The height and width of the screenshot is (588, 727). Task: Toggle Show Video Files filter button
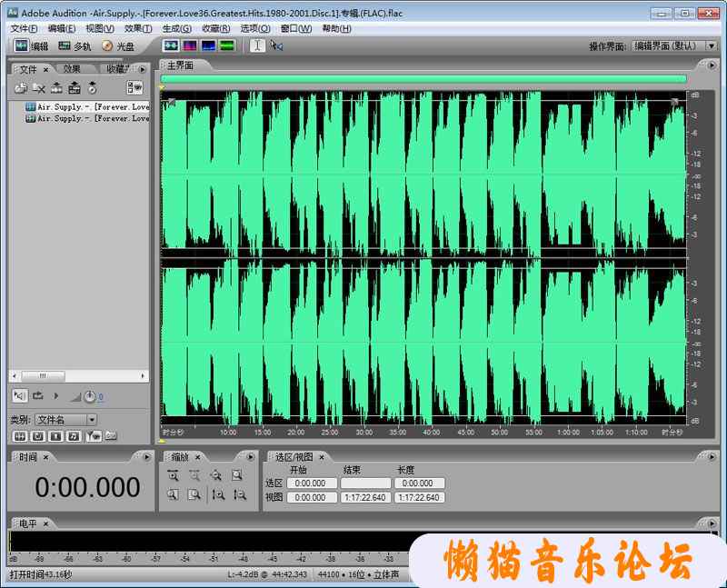click(x=56, y=436)
